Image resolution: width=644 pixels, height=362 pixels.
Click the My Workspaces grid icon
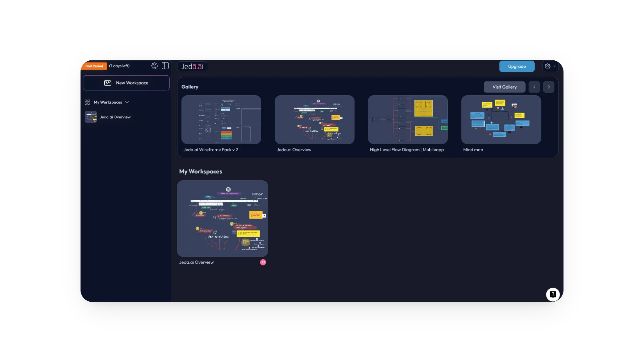click(x=87, y=102)
